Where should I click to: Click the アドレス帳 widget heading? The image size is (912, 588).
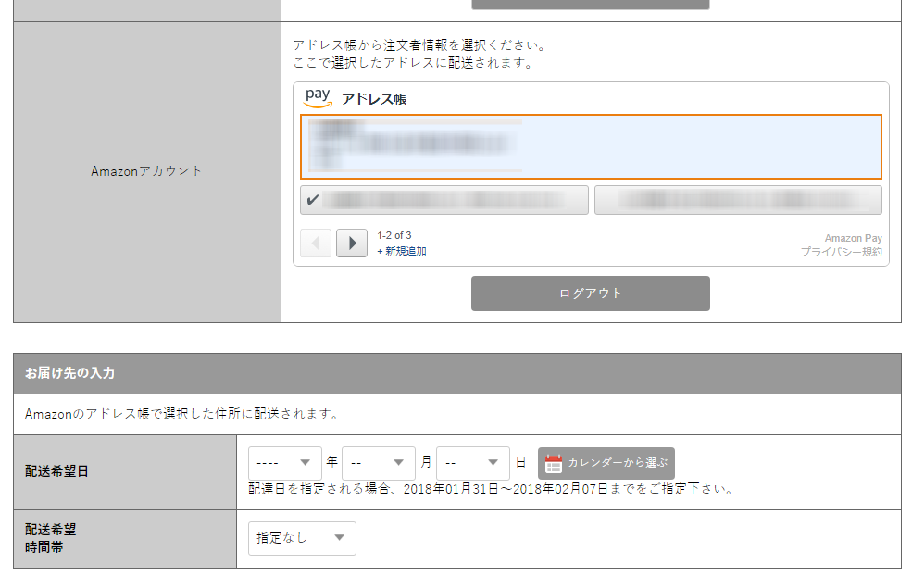point(374,99)
